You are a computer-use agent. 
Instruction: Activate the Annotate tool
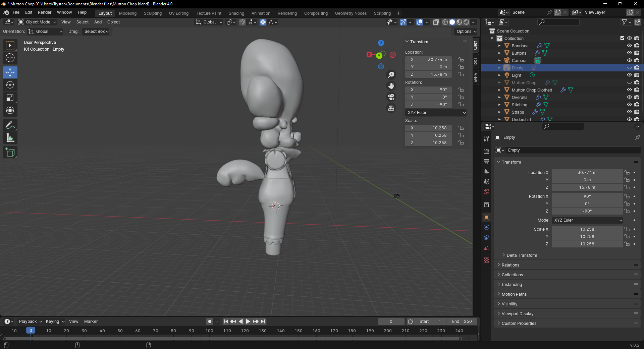point(10,125)
